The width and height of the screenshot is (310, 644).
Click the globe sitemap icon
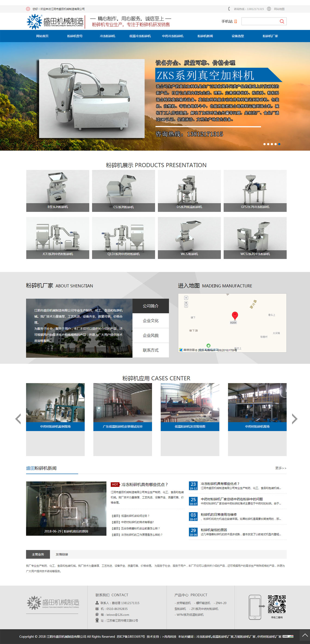(x=269, y=9)
